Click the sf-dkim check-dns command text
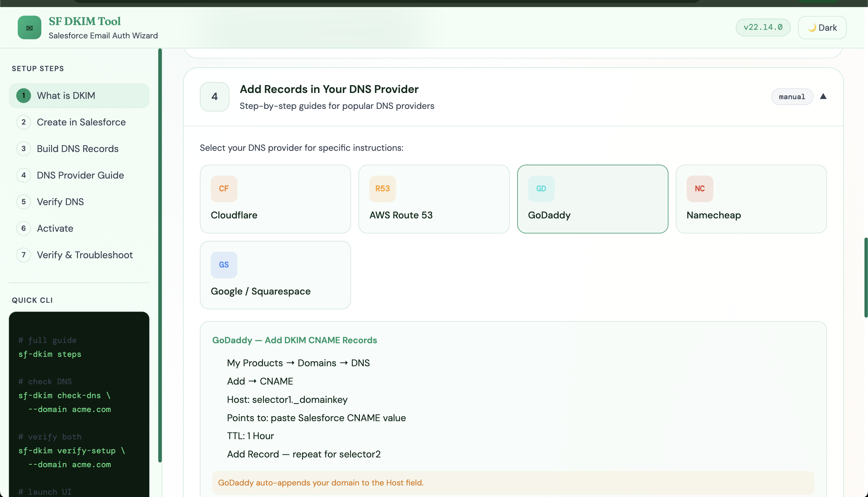 click(x=60, y=395)
